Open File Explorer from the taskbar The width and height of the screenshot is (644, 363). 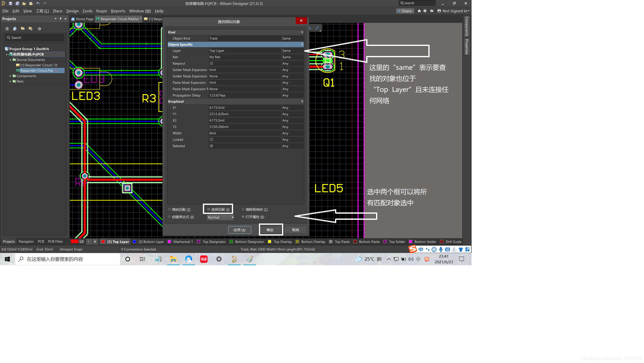click(x=173, y=259)
